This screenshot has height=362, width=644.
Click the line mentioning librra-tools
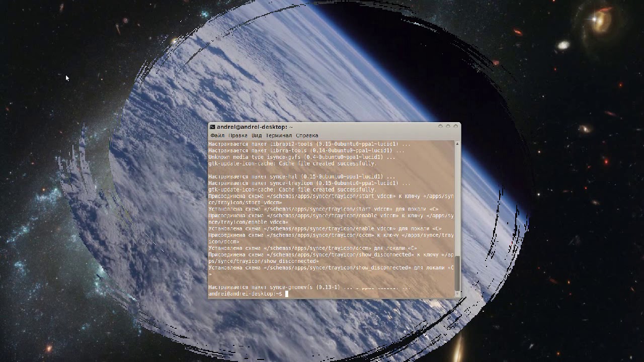(306, 150)
